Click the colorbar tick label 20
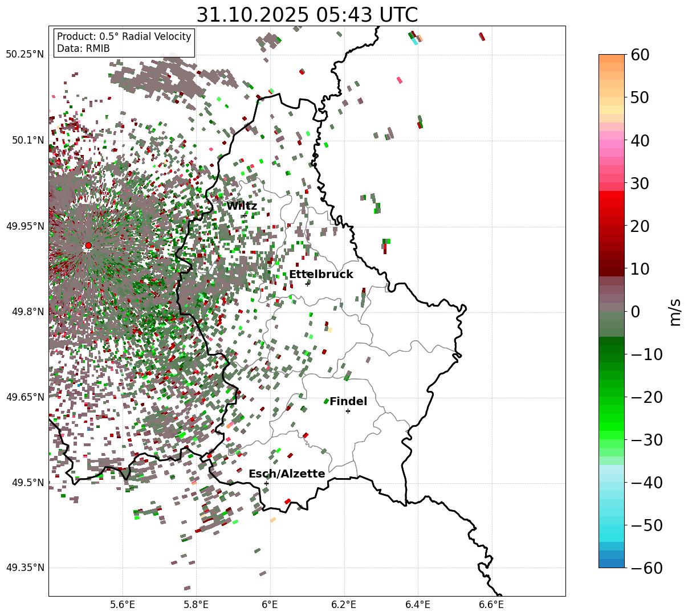This screenshot has height=616, width=688. [x=640, y=226]
